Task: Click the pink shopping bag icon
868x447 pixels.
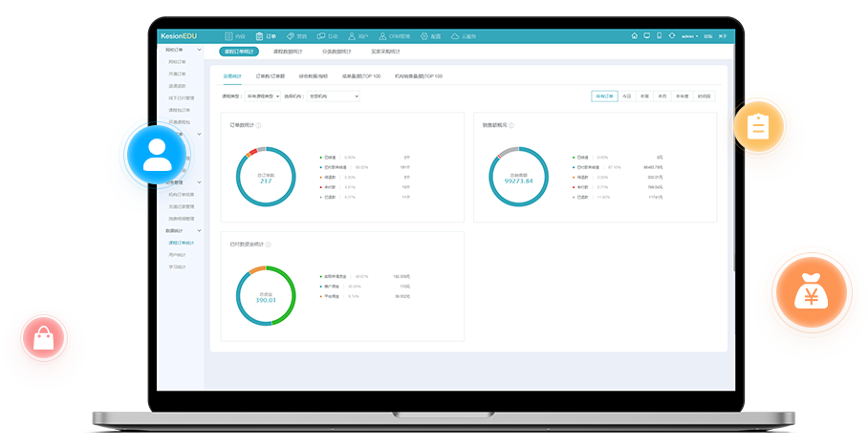Action: (x=44, y=338)
